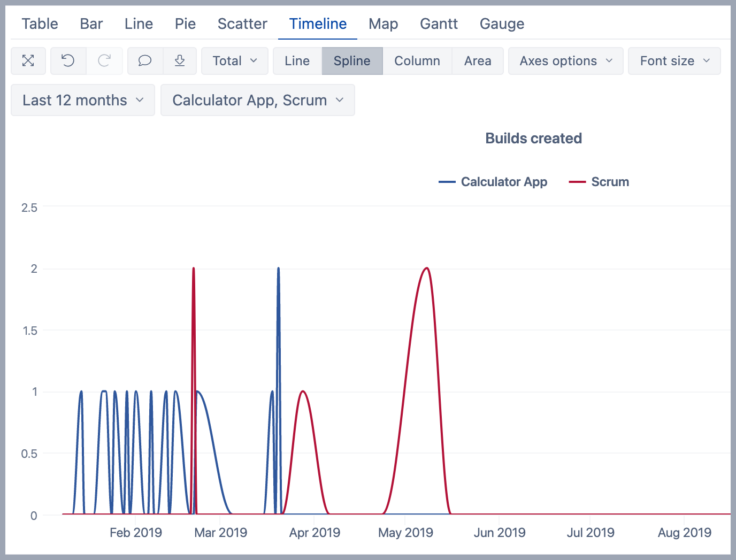The height and width of the screenshot is (560, 736).
Task: Switch to the Gantt tab
Action: point(439,24)
